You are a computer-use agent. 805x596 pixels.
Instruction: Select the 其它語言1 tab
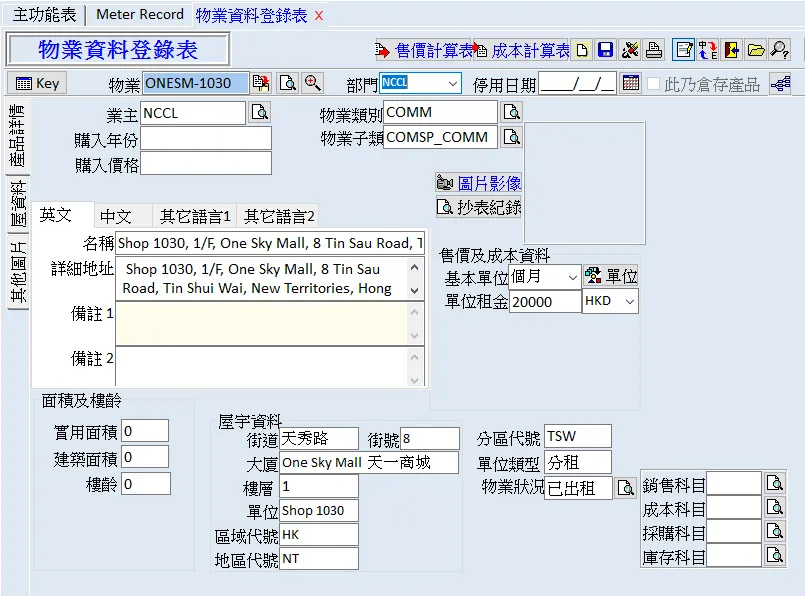point(195,216)
